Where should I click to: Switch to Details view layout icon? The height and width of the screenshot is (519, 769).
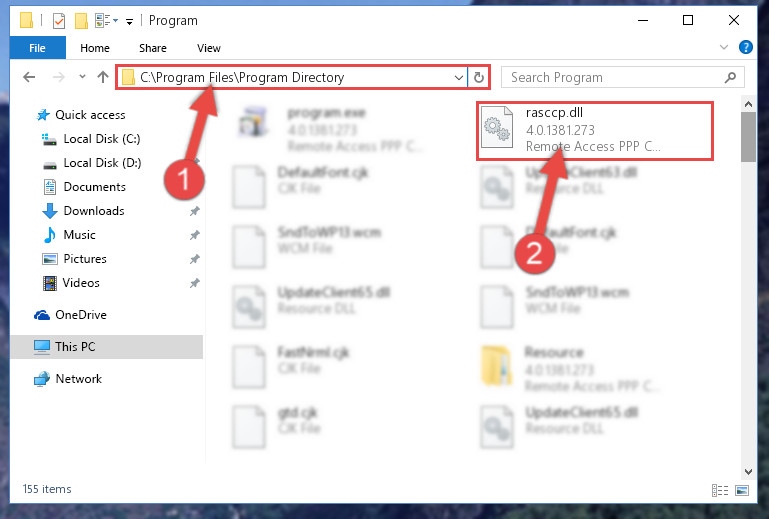720,490
